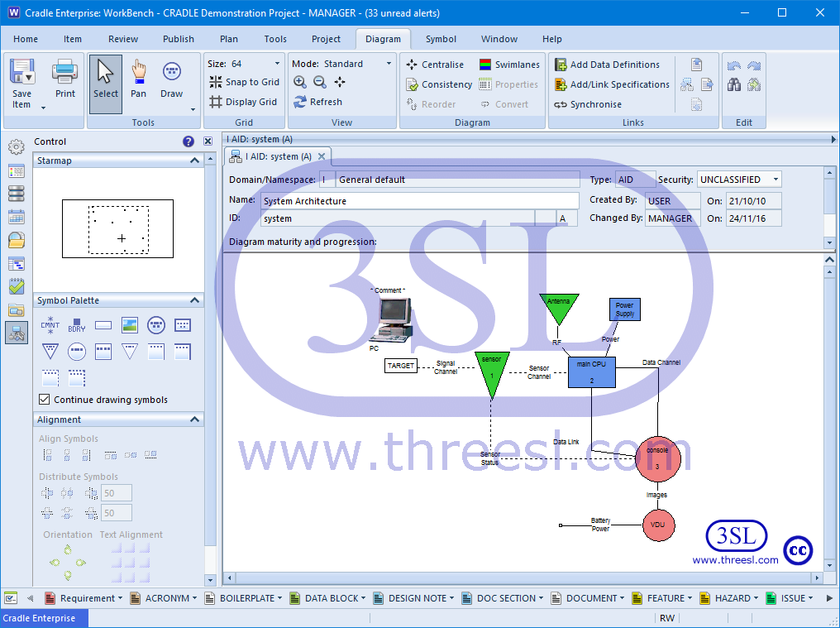This screenshot has height=628, width=840.
Task: Open the database stack sidebar icon
Action: click(x=17, y=194)
